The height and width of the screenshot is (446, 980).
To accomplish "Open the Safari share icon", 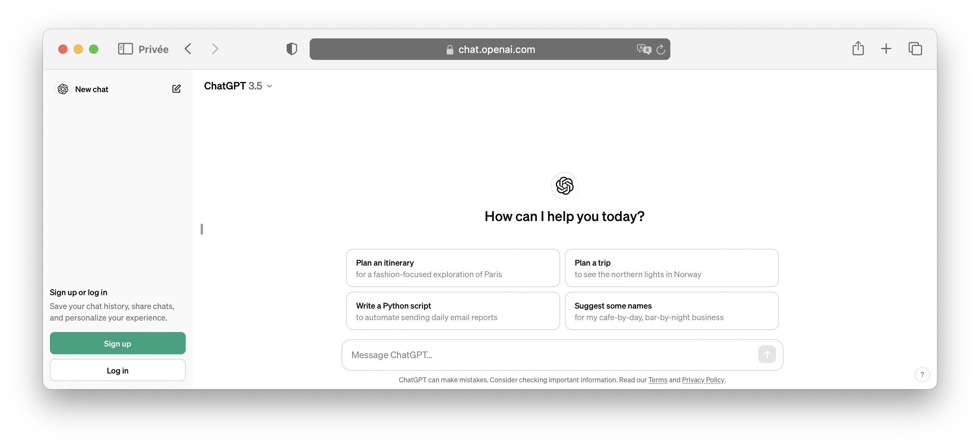I will point(858,48).
